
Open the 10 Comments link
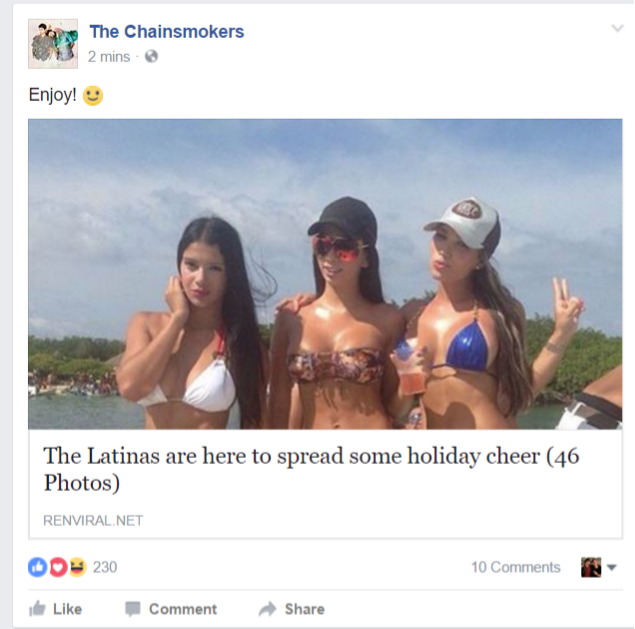[516, 567]
